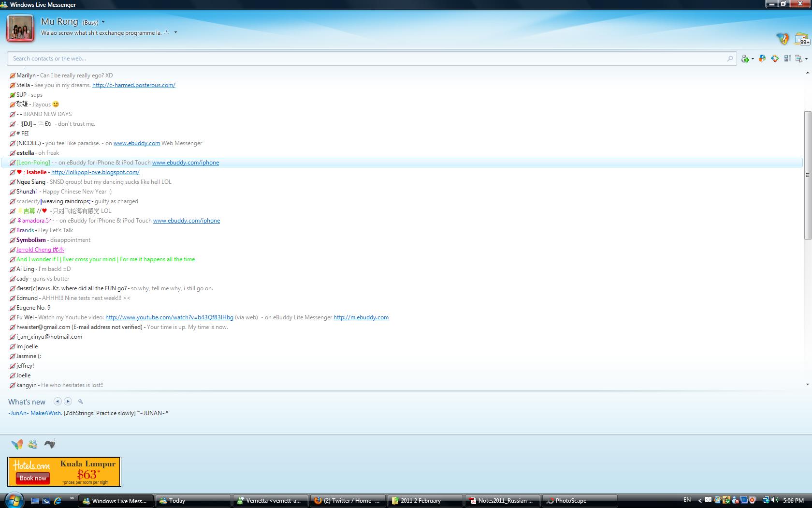Click the wrench icon beside What's new
The width and height of the screenshot is (812, 508).
point(81,402)
